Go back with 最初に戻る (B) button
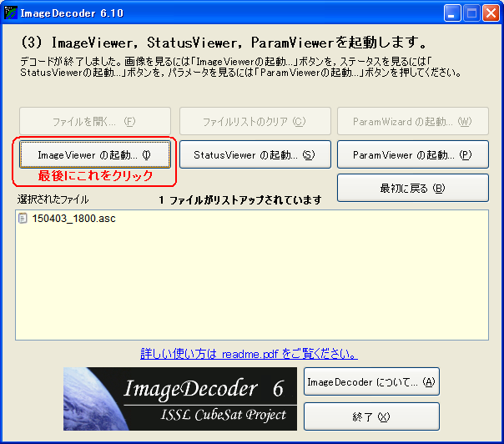Screen dimensions: 504x444 point(413,188)
